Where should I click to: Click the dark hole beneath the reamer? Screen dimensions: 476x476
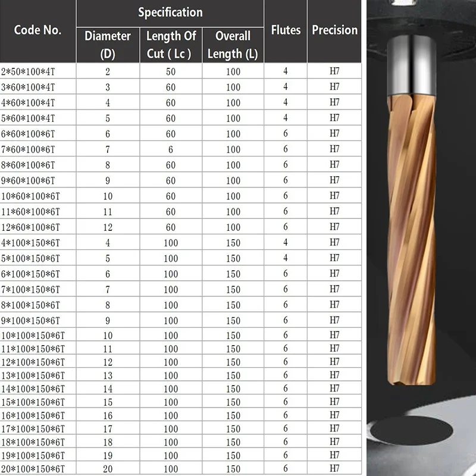(x=412, y=431)
